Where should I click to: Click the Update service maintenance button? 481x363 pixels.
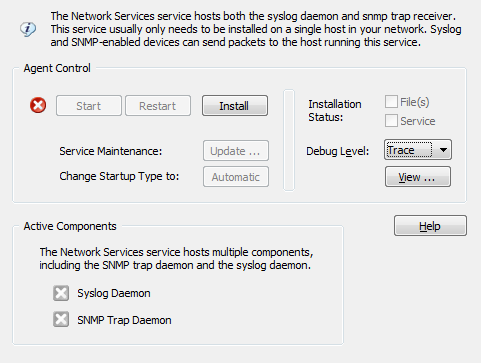(x=236, y=151)
